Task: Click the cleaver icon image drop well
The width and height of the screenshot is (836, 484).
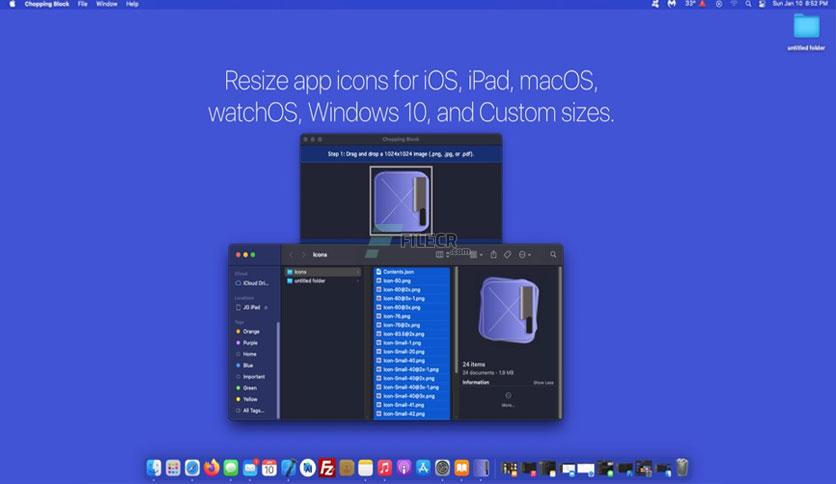Action: pyautogui.click(x=401, y=200)
